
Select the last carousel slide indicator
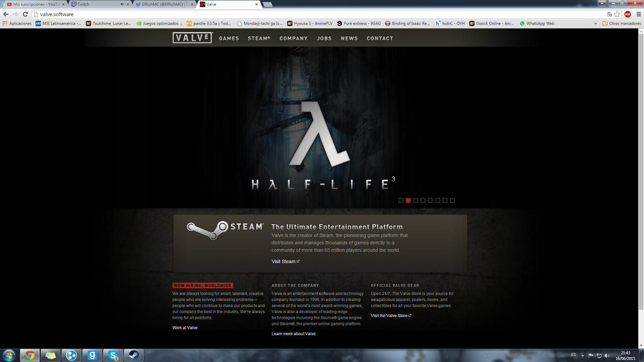(452, 201)
